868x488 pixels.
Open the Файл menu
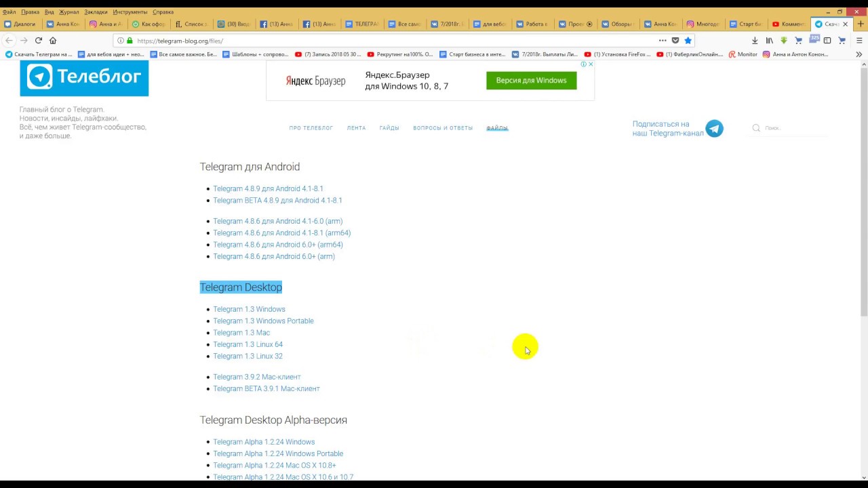pos(9,12)
